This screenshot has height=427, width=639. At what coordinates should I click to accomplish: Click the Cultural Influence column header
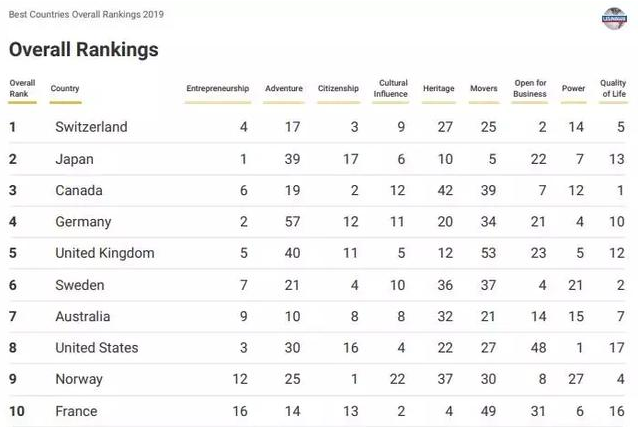pyautogui.click(x=393, y=89)
